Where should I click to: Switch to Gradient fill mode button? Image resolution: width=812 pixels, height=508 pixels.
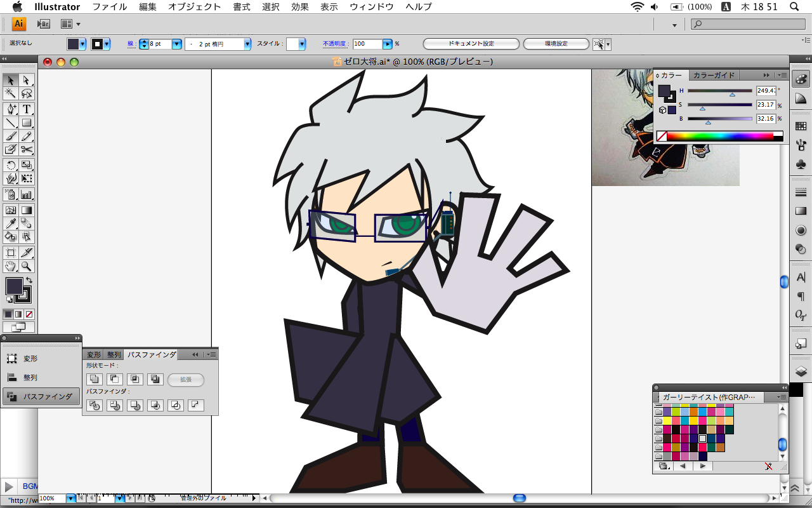tap(18, 314)
